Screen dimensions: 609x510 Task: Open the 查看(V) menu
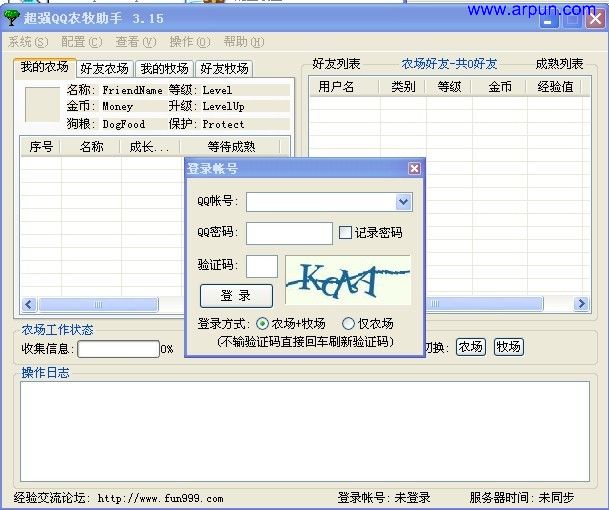(x=135, y=42)
